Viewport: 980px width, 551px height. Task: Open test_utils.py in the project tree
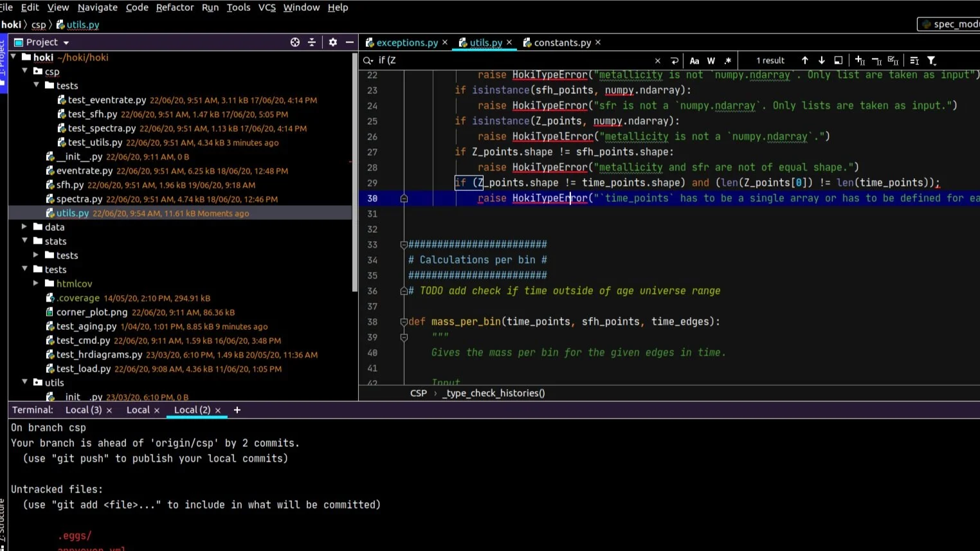coord(95,142)
